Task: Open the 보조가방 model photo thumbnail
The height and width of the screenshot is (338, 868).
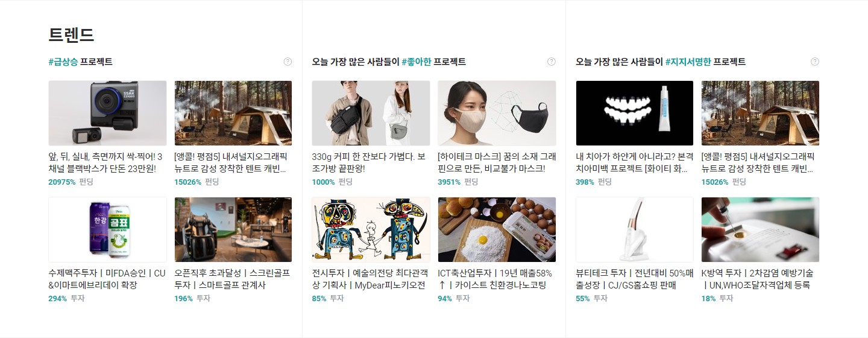Action: coord(371,113)
